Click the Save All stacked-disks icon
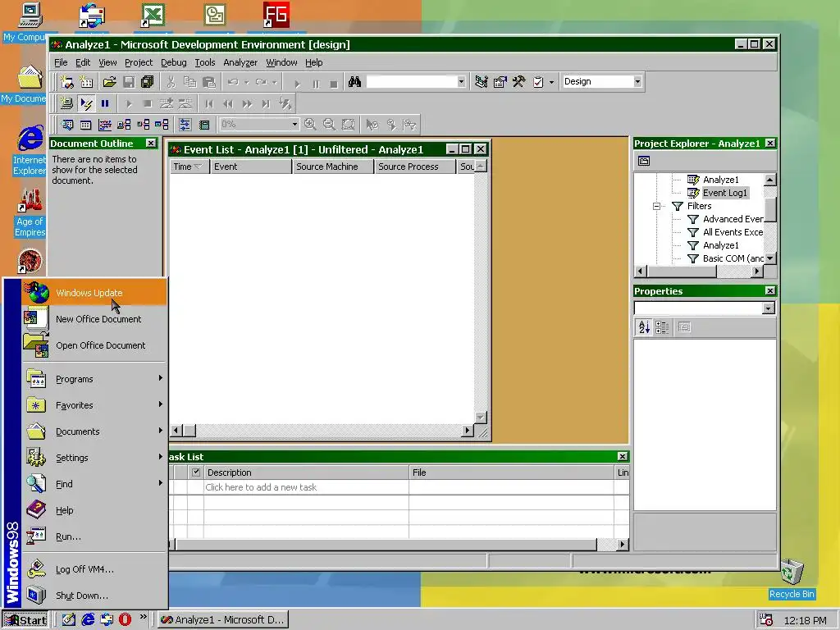The height and width of the screenshot is (630, 840). [148, 82]
